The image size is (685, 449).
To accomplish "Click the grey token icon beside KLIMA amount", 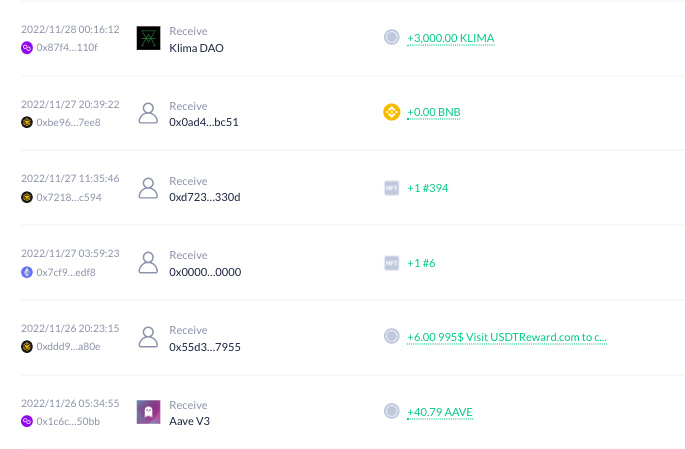I will pos(391,37).
